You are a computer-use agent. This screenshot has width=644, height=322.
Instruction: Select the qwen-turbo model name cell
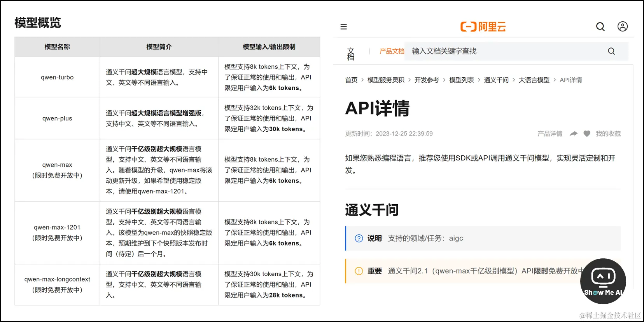[57, 77]
